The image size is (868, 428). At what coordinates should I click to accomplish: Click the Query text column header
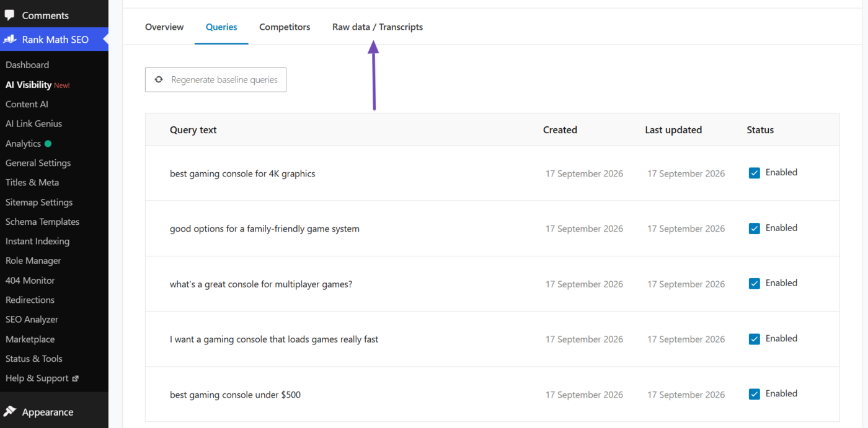click(193, 129)
